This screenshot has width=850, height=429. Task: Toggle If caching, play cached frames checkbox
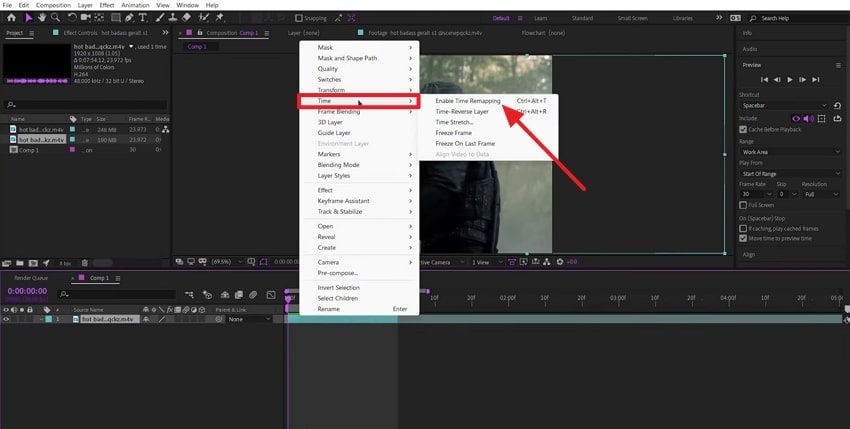pyautogui.click(x=743, y=228)
